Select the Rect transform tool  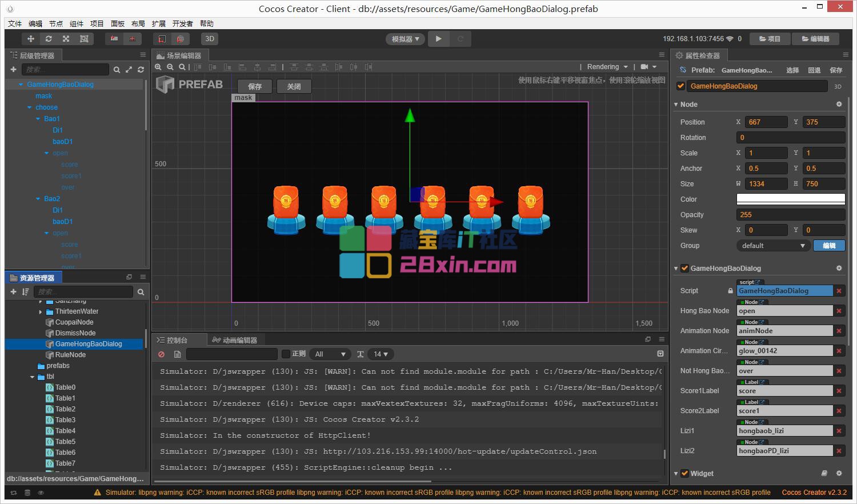click(84, 39)
